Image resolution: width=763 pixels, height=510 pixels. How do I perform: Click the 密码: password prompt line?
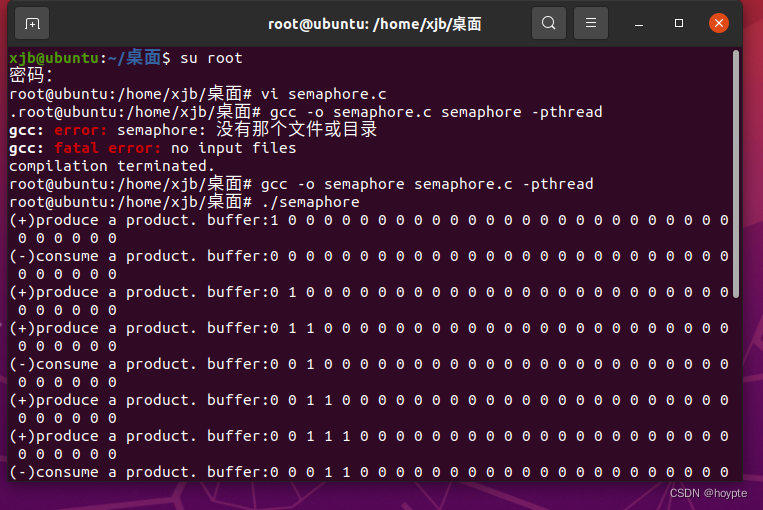click(x=31, y=76)
